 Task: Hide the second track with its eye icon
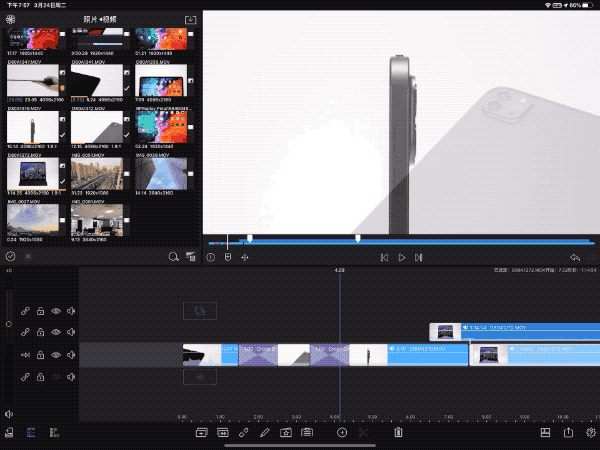pos(56,332)
